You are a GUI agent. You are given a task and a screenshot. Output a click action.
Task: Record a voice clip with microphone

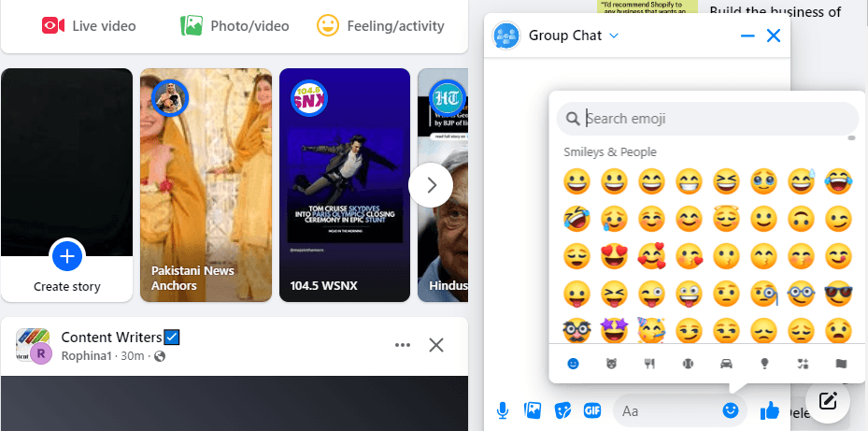pos(502,410)
